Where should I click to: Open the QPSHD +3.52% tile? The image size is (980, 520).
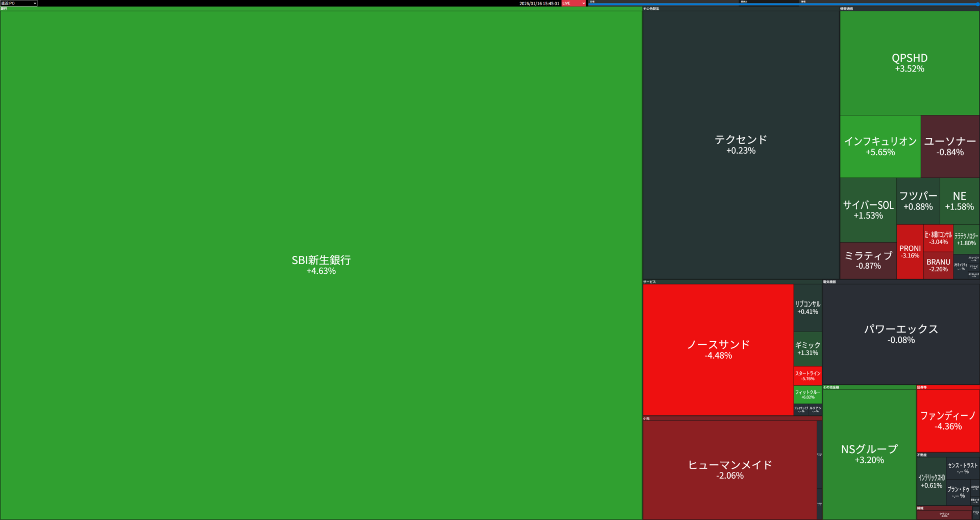(910, 63)
